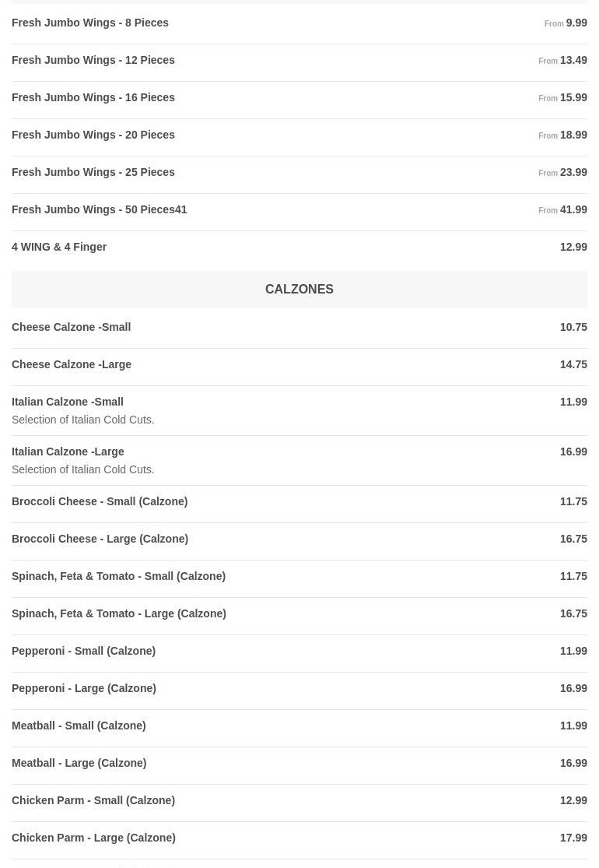
Task: Pick Italian Calzone -Large
Action: click(x=68, y=452)
